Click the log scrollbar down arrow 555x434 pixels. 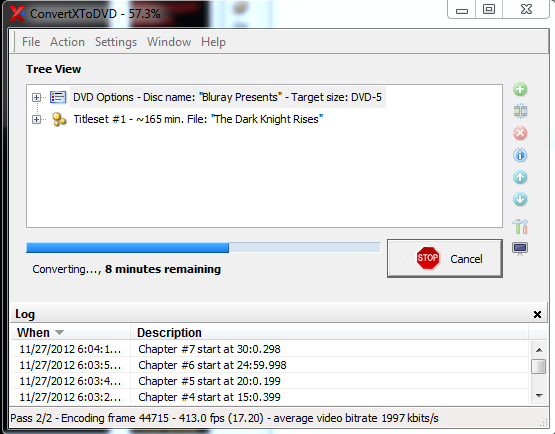[x=539, y=396]
